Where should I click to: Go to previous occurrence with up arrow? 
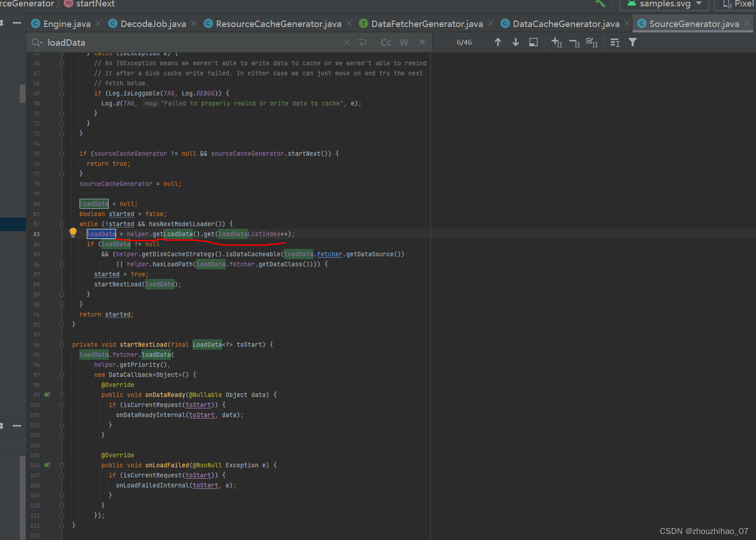pos(498,42)
